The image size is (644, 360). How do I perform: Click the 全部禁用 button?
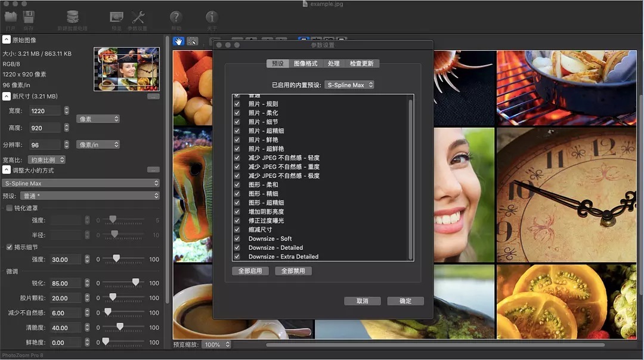pos(293,271)
